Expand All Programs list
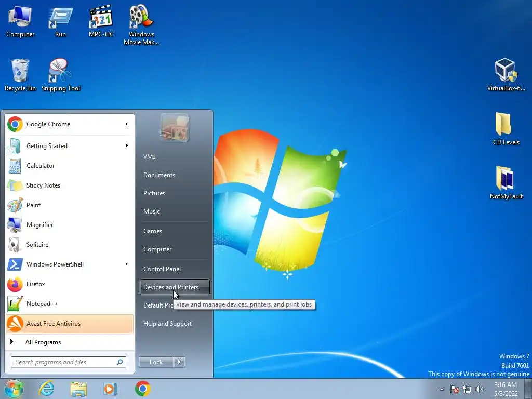 [70, 342]
